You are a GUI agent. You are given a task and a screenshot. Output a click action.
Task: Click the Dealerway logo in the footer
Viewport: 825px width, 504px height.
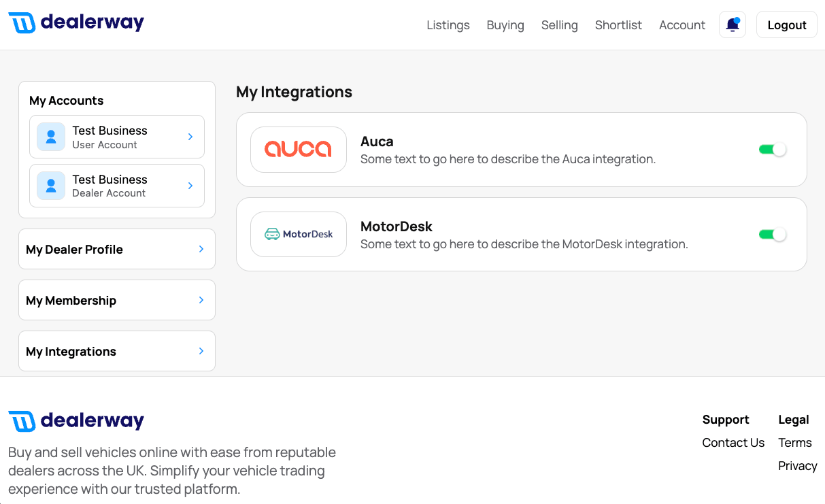[x=76, y=421]
